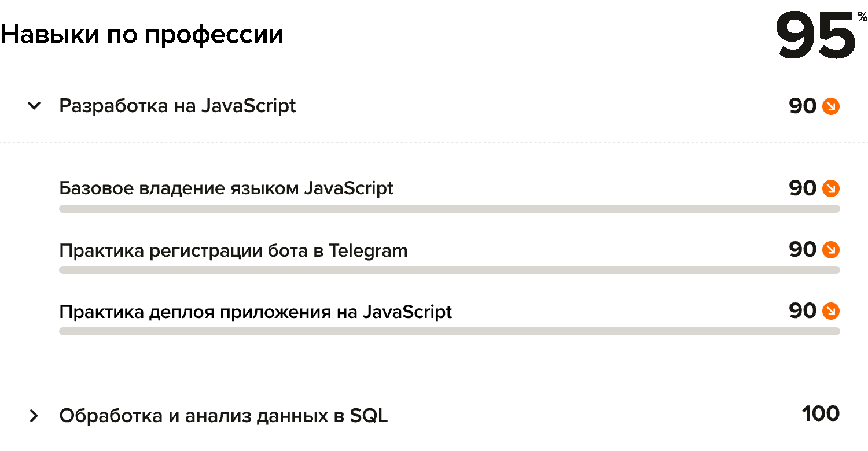
Task: Expand the Обработка и анализ данных в SQL chevron
Action: pos(34,416)
